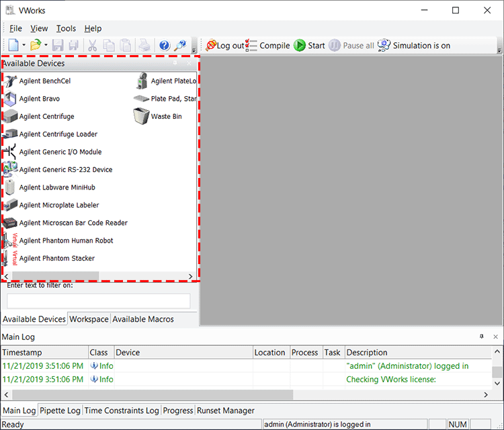The height and width of the screenshot is (430, 504).
Task: Click the Save All disks icon
Action: (74, 45)
